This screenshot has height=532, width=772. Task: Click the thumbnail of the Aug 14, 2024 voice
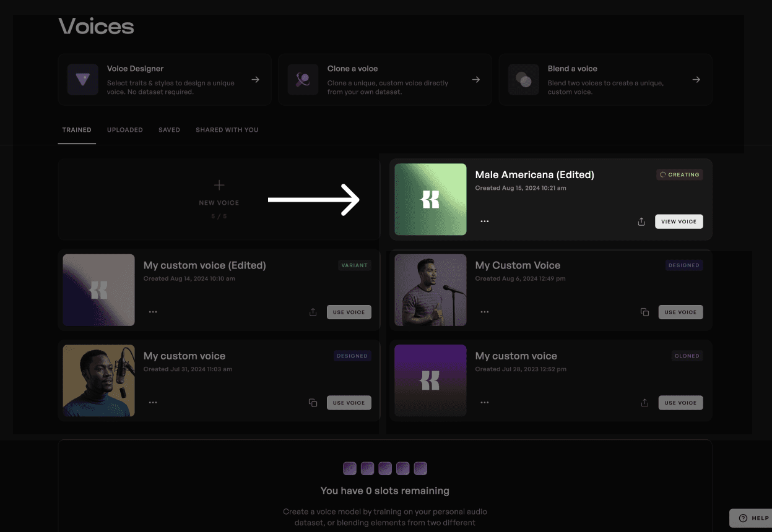point(99,290)
